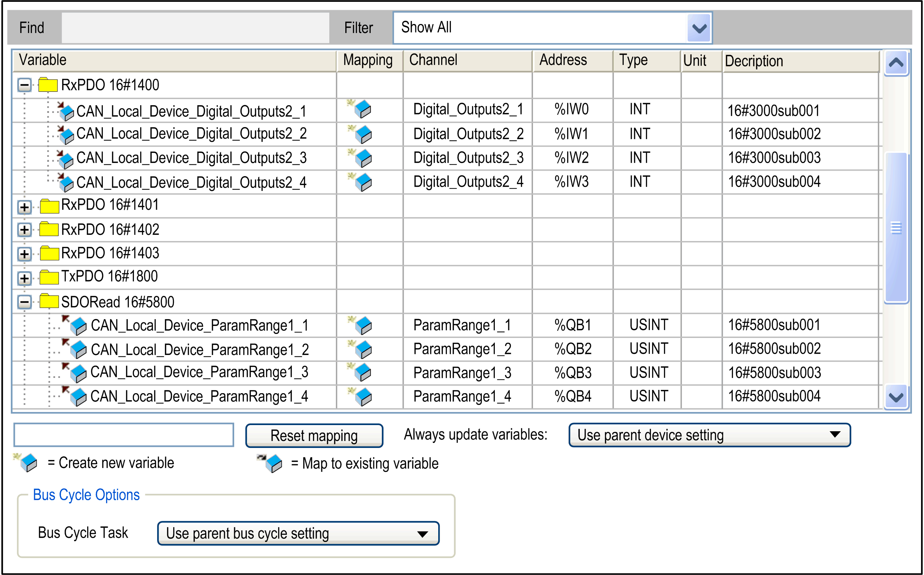Click the Map to existing variable legend icon

tap(272, 463)
